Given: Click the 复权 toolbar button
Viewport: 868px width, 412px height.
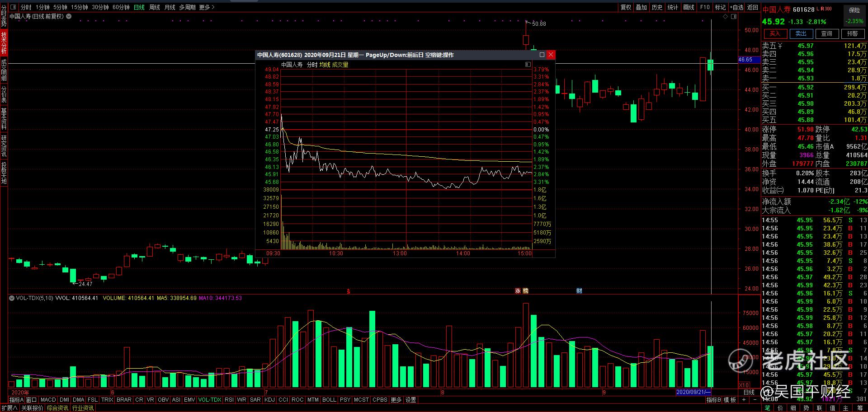Looking at the screenshot, I should coord(626,7).
